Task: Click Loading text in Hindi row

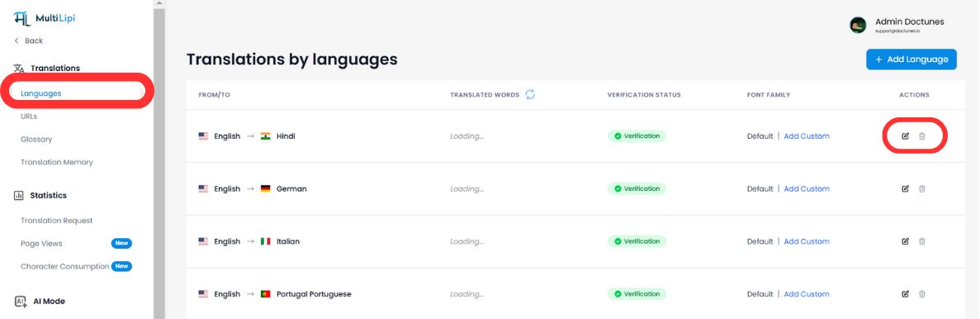Action: pos(466,136)
